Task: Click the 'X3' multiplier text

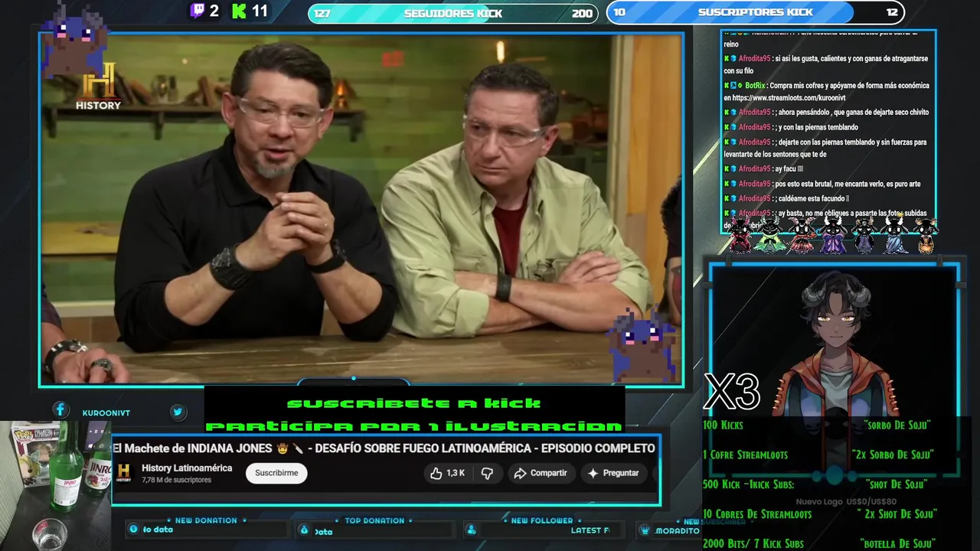Action: pyautogui.click(x=731, y=393)
